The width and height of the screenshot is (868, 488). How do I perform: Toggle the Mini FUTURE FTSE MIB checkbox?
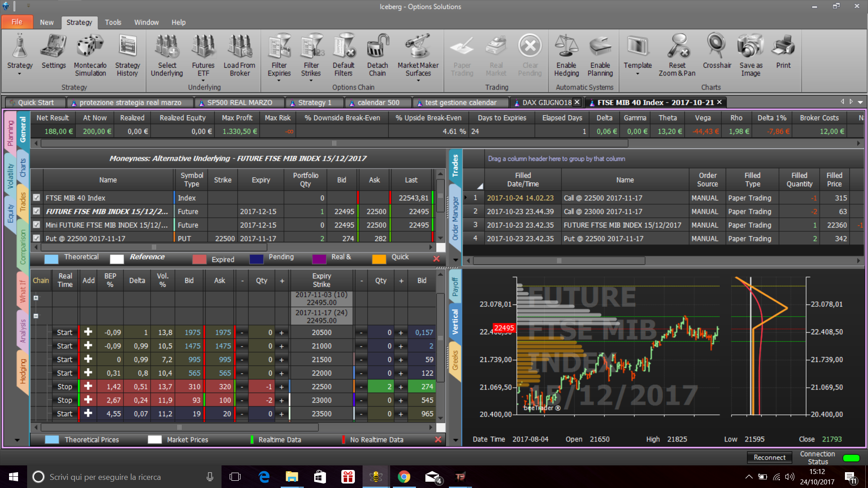tap(37, 225)
